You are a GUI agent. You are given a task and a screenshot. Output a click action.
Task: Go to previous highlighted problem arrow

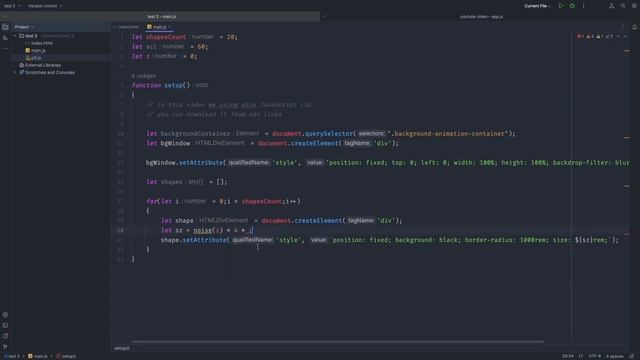click(618, 37)
